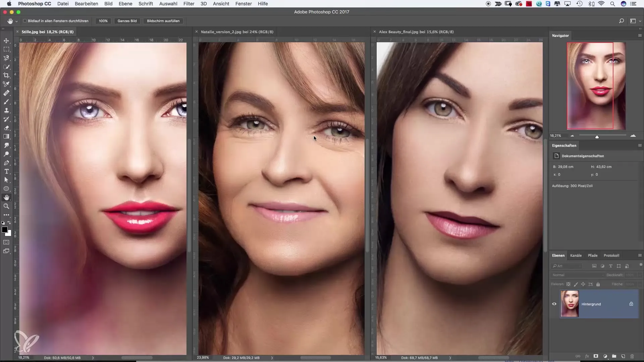This screenshot has width=644, height=362.
Task: Select the Zoom tool in toolbar
Action: click(6, 206)
